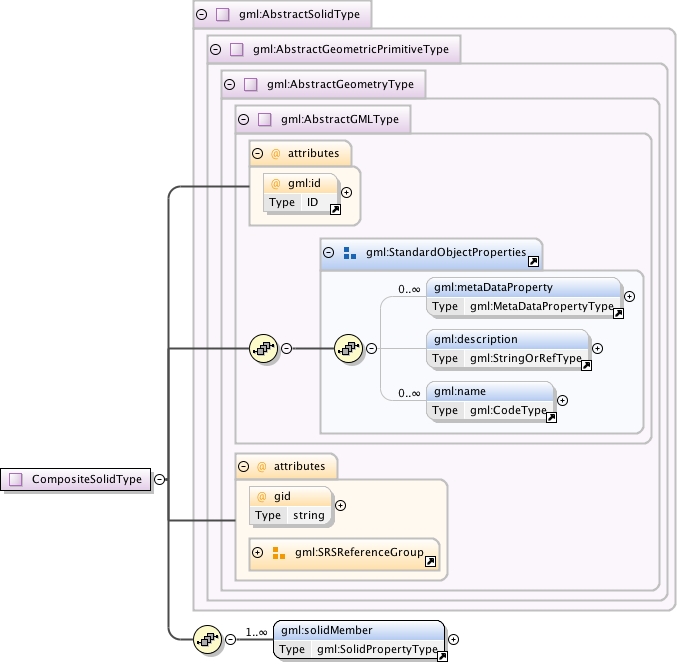Expand the gml:id attribute details
Screen dimensions: 677x664
pyautogui.click(x=346, y=193)
